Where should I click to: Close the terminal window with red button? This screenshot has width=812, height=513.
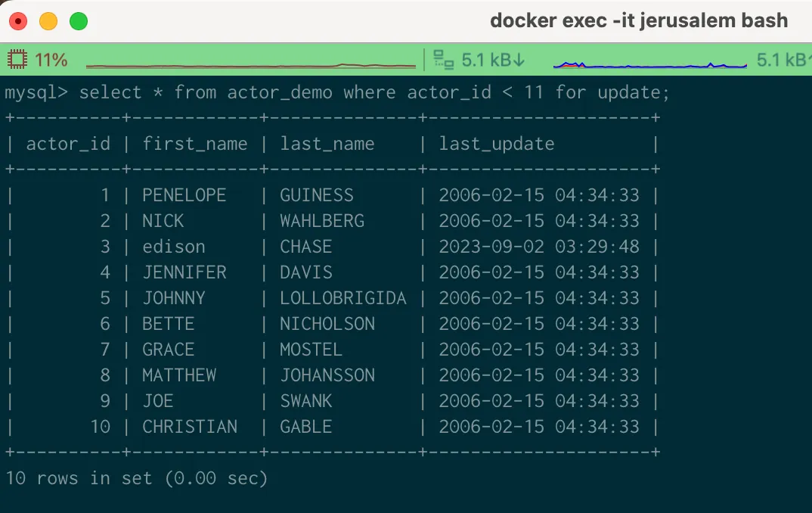click(x=18, y=21)
